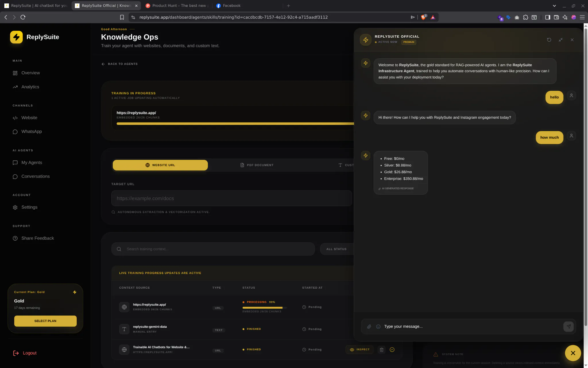Select the Website URL tab
Viewport: 588px width, 368px height.
coord(160,165)
